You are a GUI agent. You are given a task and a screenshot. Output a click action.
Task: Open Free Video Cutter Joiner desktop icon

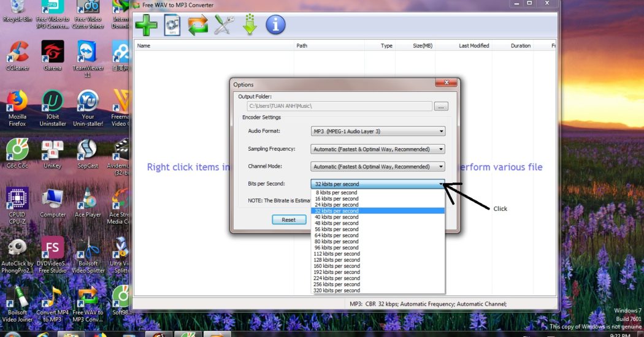[88, 14]
